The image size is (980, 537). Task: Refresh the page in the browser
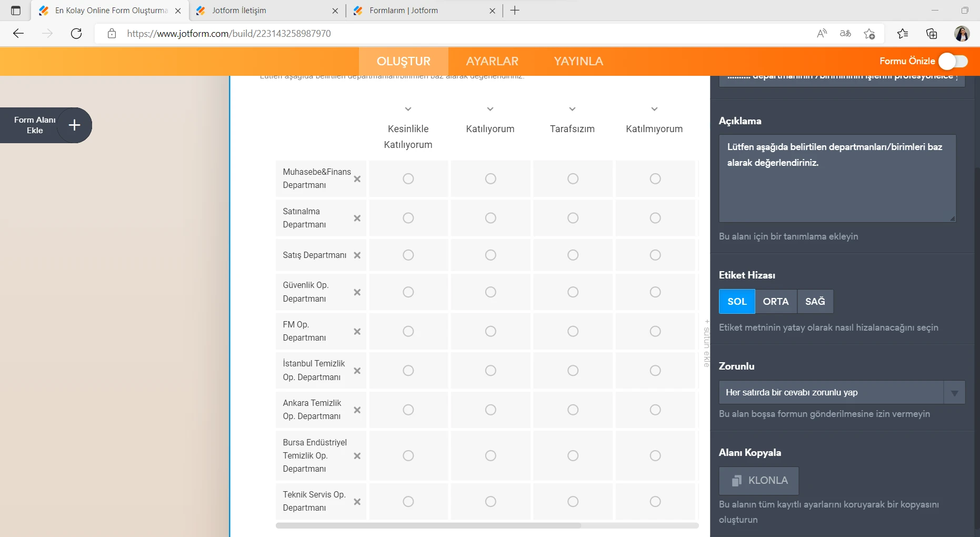coord(76,33)
